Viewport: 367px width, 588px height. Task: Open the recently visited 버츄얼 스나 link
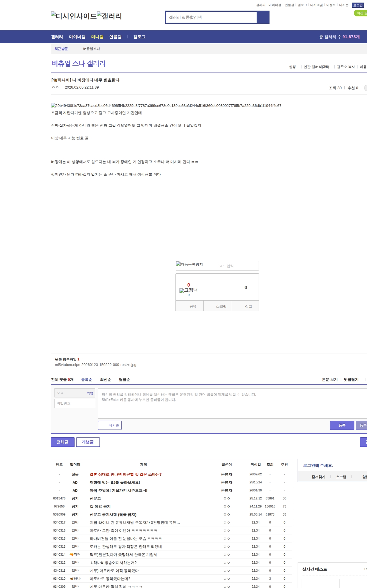[x=92, y=49]
